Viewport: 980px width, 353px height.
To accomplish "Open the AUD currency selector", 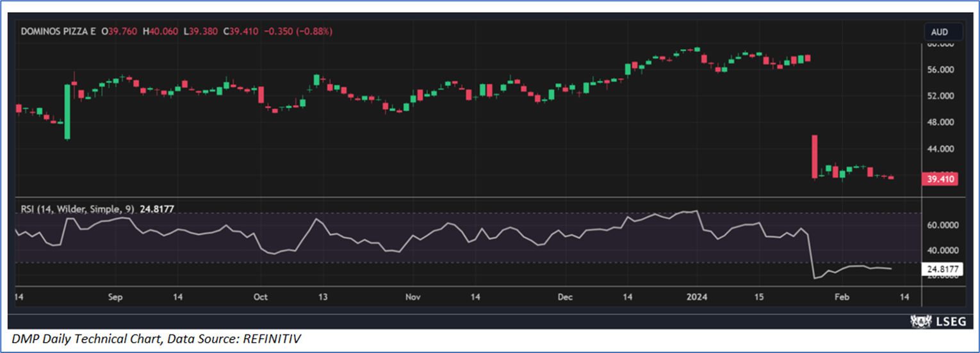I will pos(943,31).
